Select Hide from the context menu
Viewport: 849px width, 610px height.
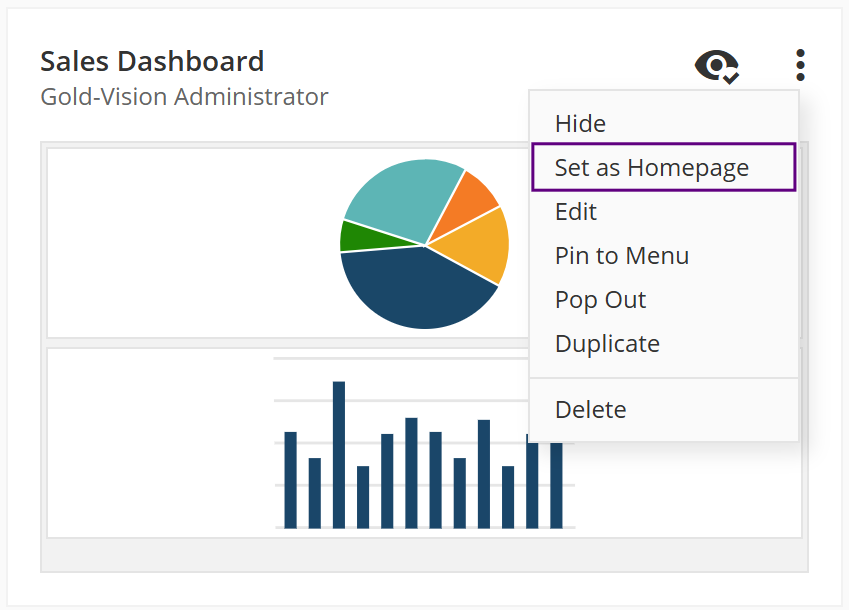[x=580, y=123]
